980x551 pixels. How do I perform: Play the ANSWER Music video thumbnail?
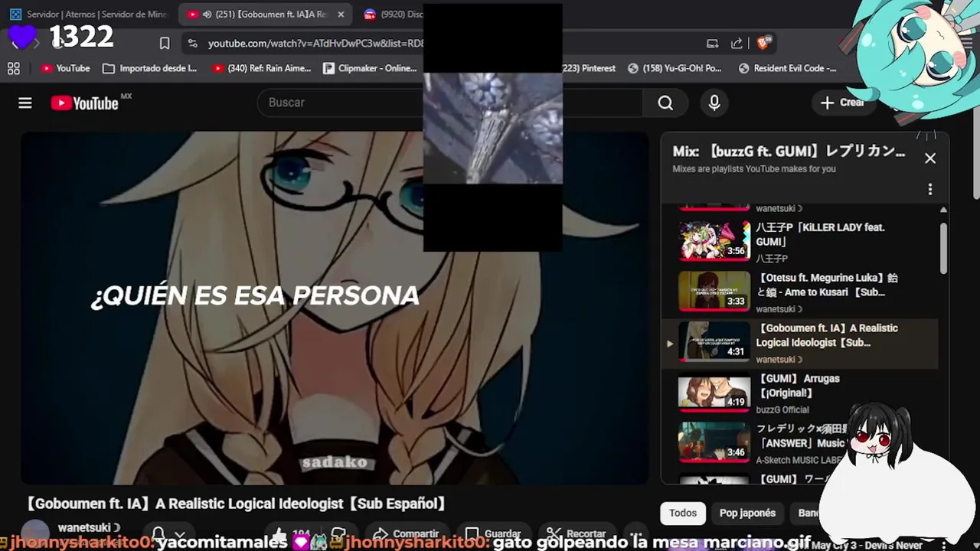[x=714, y=442]
